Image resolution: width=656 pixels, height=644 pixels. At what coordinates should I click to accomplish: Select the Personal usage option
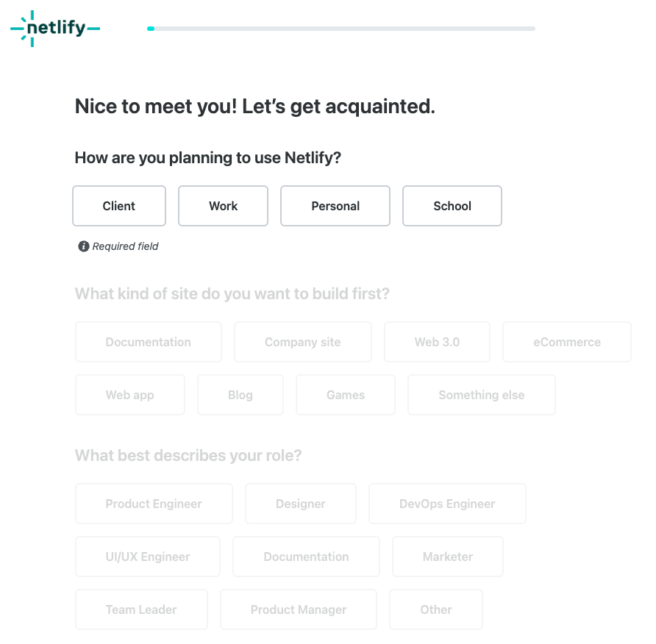point(335,206)
